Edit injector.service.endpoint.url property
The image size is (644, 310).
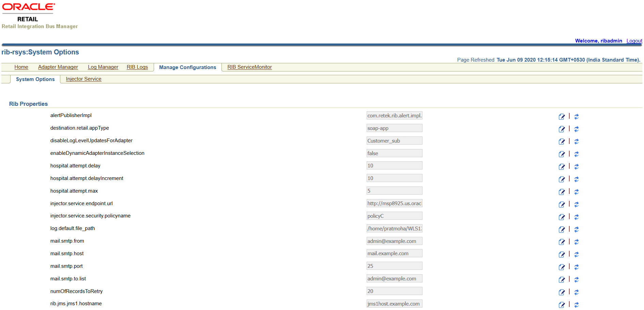[x=562, y=205]
